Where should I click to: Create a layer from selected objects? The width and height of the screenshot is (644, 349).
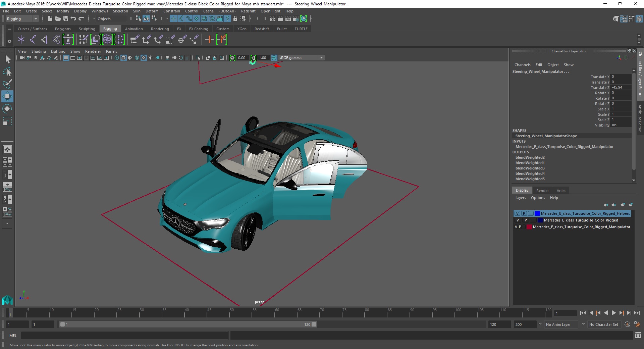pos(631,205)
